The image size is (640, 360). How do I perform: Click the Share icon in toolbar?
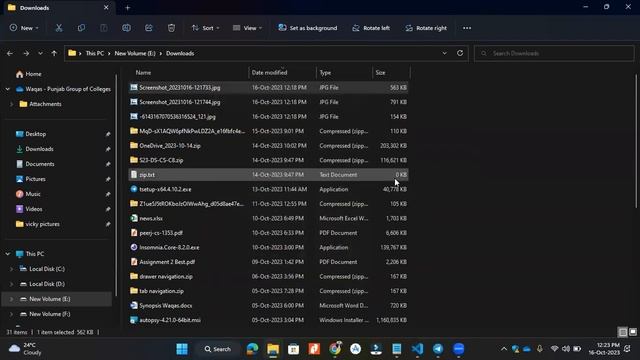pos(149,28)
